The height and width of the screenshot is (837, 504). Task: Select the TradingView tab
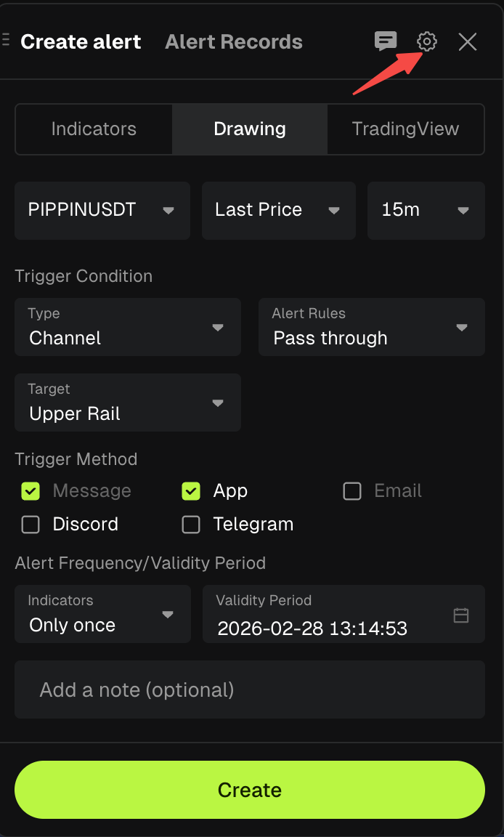click(x=405, y=129)
